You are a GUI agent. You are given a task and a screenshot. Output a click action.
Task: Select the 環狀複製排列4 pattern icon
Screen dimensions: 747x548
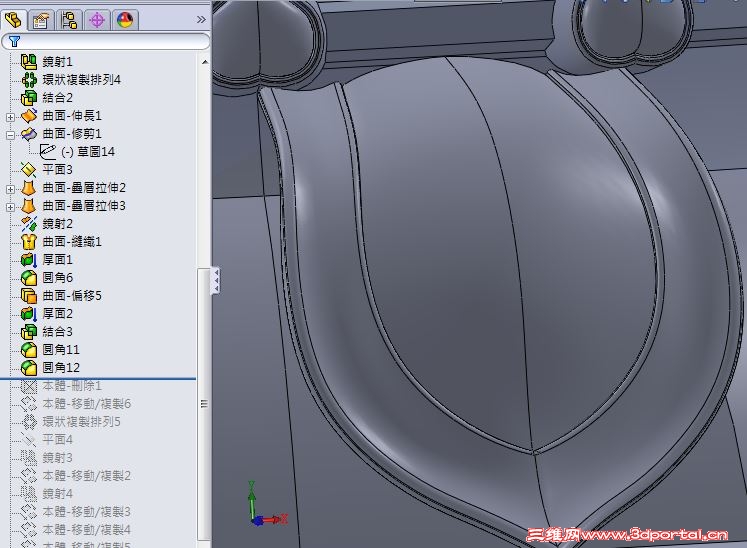pos(29,80)
